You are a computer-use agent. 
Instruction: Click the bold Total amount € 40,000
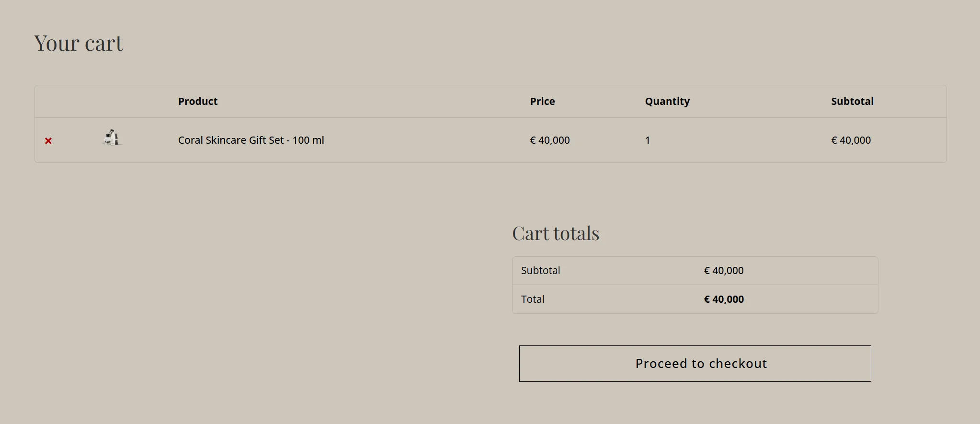pos(724,299)
